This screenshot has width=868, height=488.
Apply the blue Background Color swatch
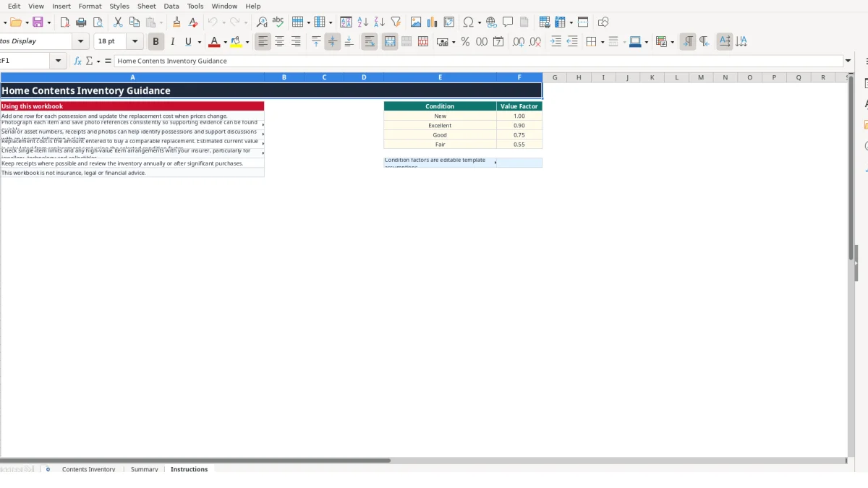[x=634, y=42]
